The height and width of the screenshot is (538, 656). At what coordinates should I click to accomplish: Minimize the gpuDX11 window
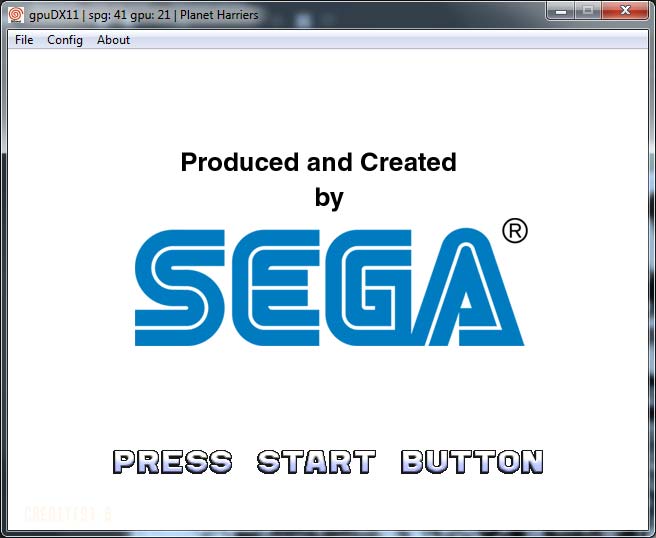pyautogui.click(x=561, y=11)
